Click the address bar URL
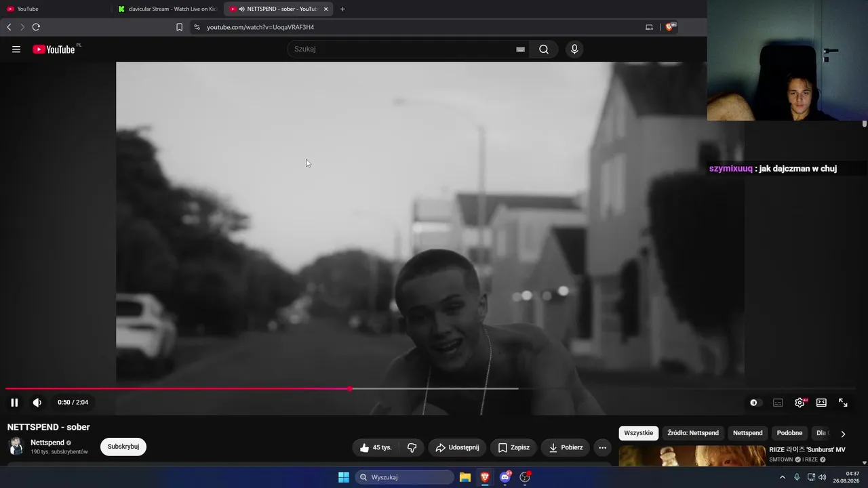The height and width of the screenshot is (488, 868). pos(260,27)
